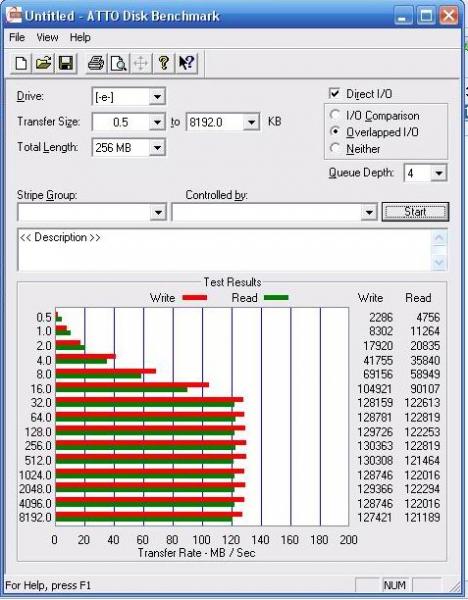This screenshot has height=600, width=468.
Task: Click the NUM status bar indicator
Action: click(x=394, y=585)
